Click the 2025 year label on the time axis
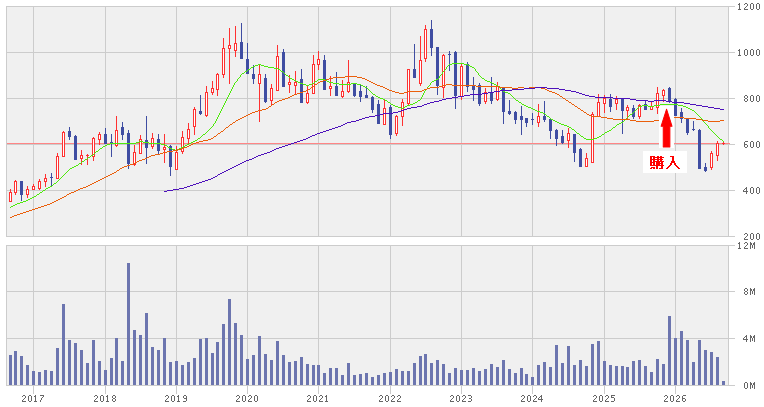This screenshot has height=407, width=764. pyautogui.click(x=604, y=399)
